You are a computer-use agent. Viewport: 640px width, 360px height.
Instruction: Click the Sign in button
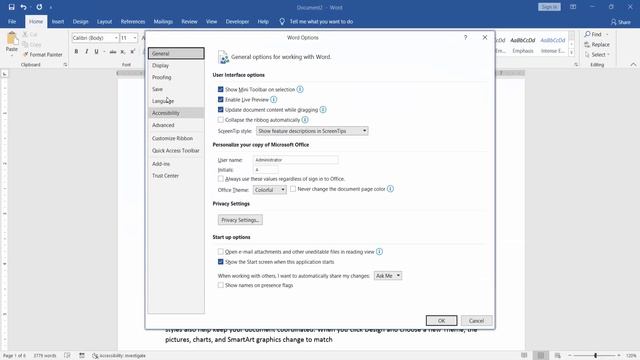[549, 7]
